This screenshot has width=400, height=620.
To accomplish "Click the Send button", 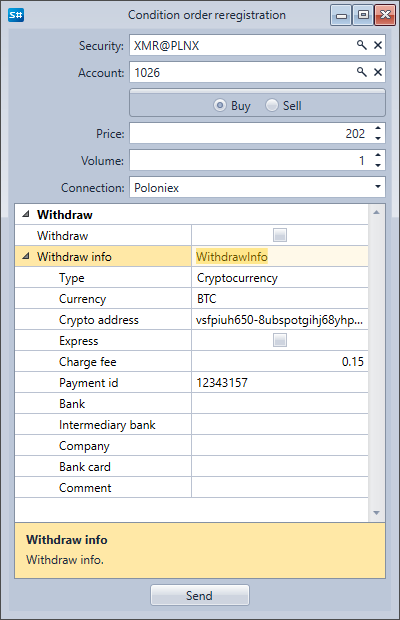I will (x=200, y=595).
